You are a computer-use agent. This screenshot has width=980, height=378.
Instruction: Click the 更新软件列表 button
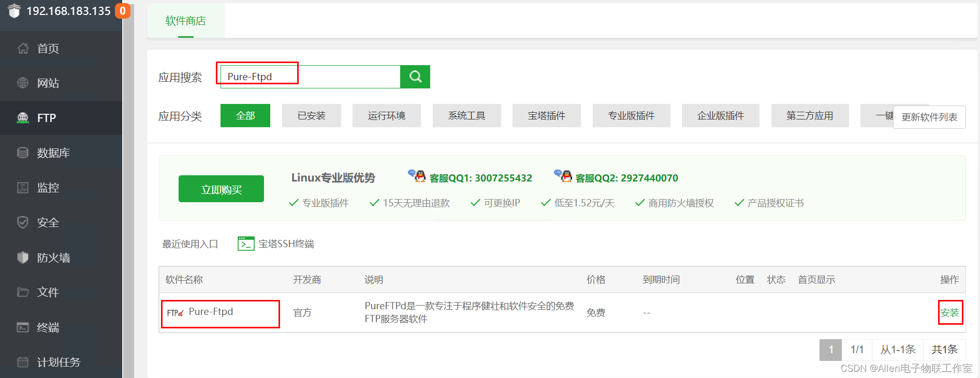(x=929, y=117)
